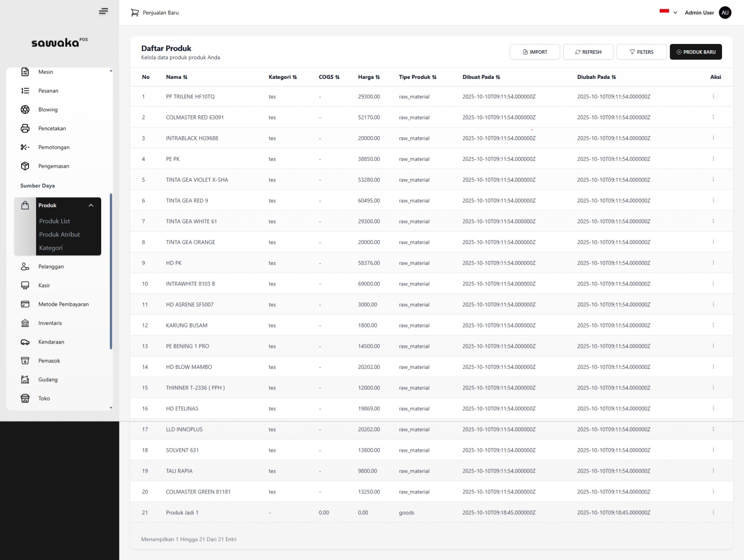Screen dimensions: 744x560
Task: Toggle sorting on the COGS column
Action: (338, 77)
